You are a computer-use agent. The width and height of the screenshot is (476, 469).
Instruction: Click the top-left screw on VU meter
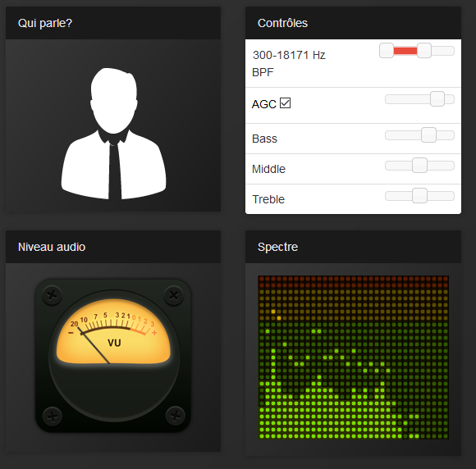[x=52, y=295]
